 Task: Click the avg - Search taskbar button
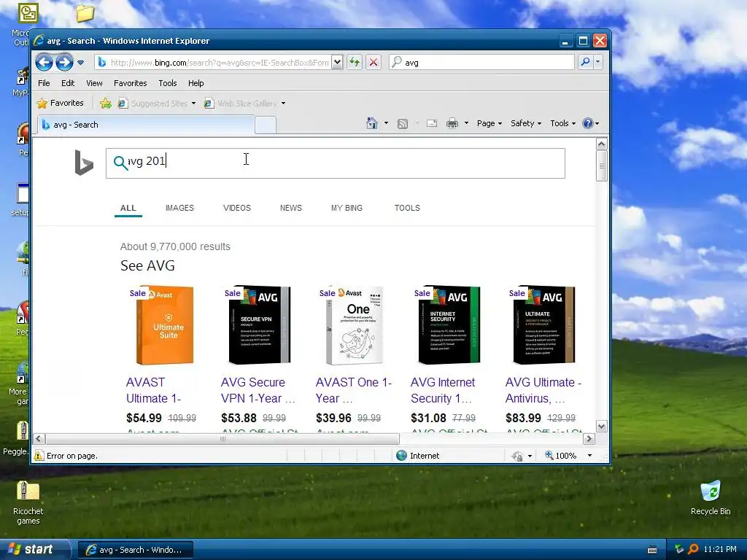click(135, 550)
